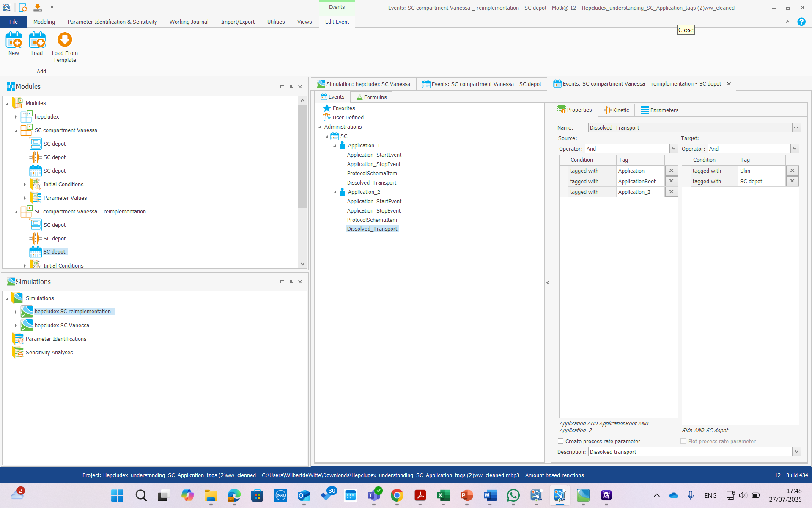Remove the SC depot target tag
Viewport: 812px width, 508px height.
pos(792,181)
